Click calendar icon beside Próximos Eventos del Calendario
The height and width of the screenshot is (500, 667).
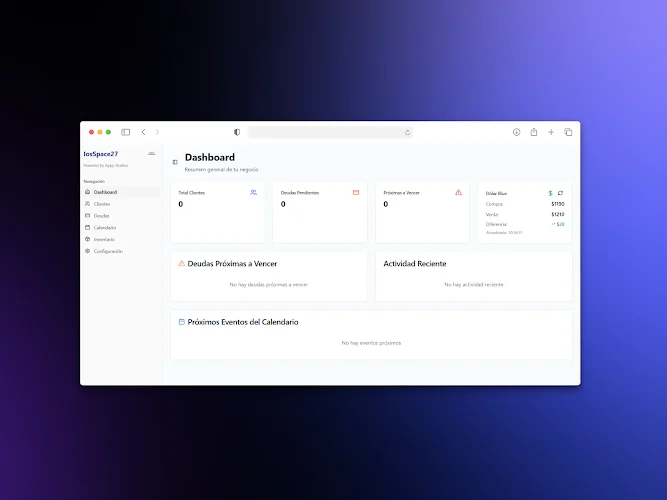click(182, 322)
